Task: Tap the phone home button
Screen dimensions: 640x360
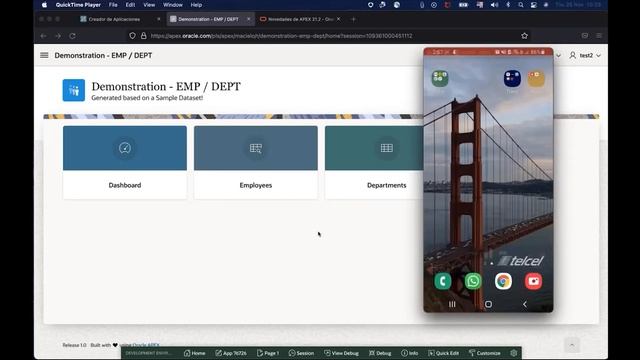Action: [x=488, y=304]
